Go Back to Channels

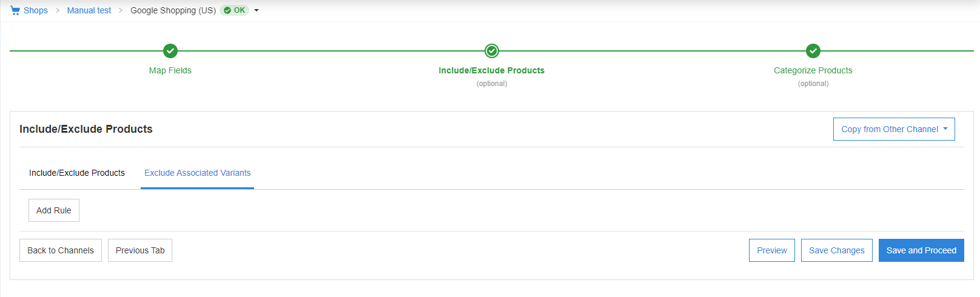[61, 250]
